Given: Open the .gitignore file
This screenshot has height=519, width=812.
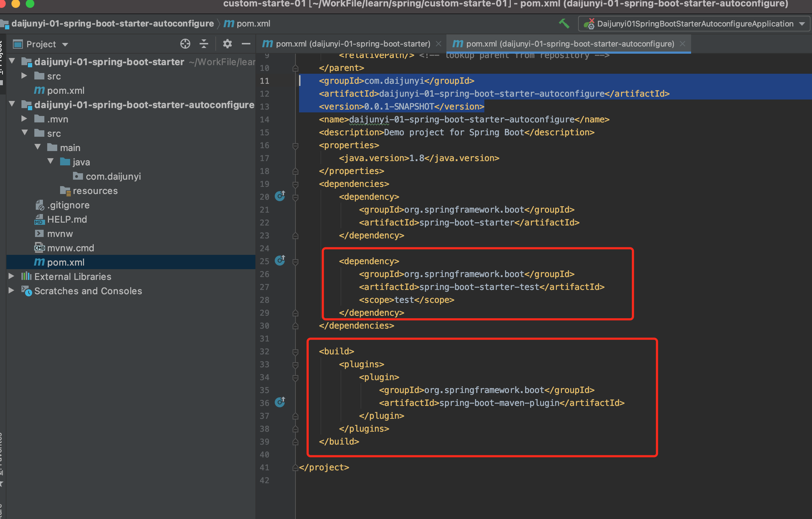Looking at the screenshot, I should pyautogui.click(x=68, y=205).
